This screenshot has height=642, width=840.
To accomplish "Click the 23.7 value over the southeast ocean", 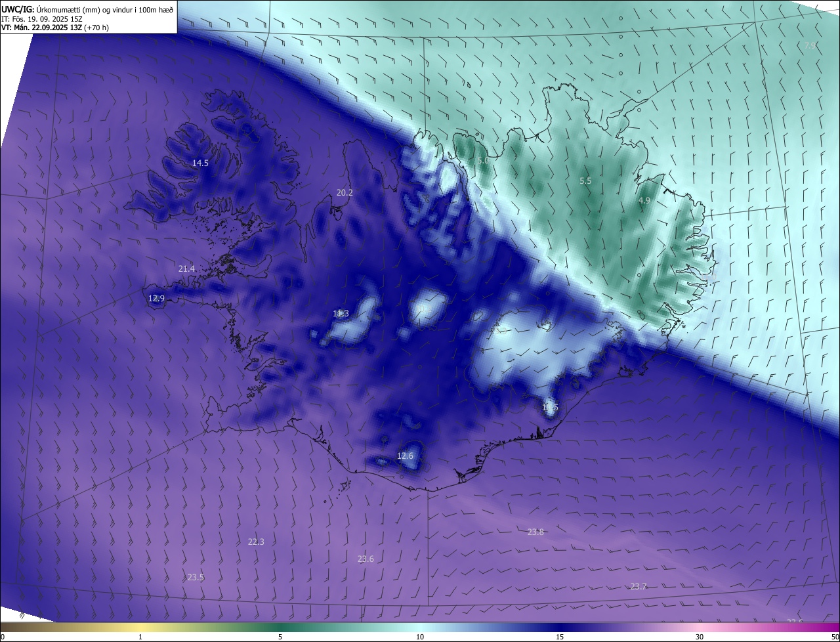I will pos(639,586).
